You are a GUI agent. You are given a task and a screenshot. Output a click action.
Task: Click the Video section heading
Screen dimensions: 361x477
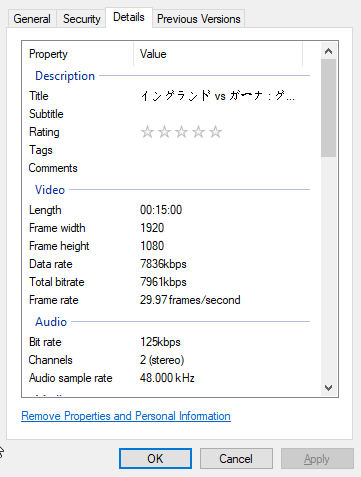tap(50, 190)
